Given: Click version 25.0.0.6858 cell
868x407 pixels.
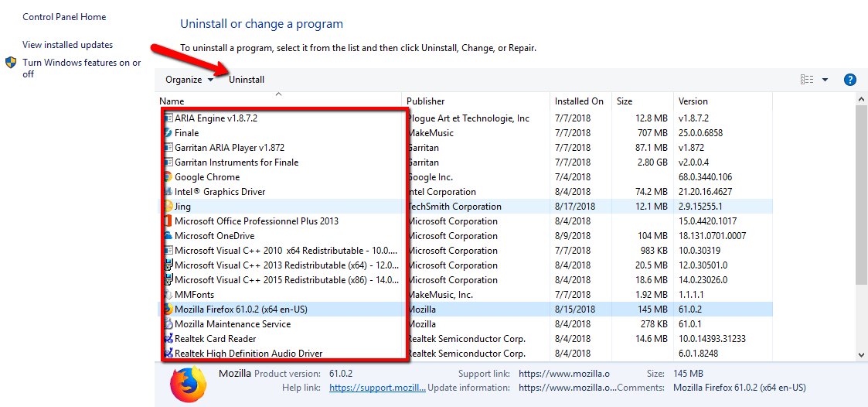Looking at the screenshot, I should click(x=700, y=133).
